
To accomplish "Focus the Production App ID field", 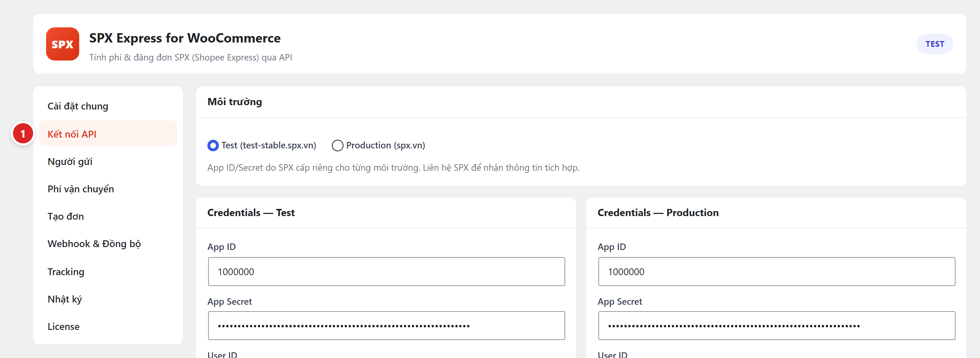I will coord(777,272).
